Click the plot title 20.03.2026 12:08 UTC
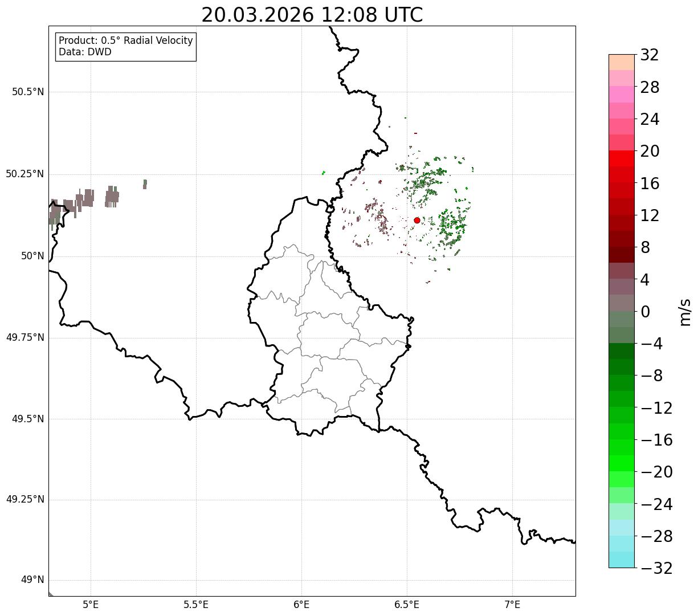698x616 pixels. pos(312,15)
